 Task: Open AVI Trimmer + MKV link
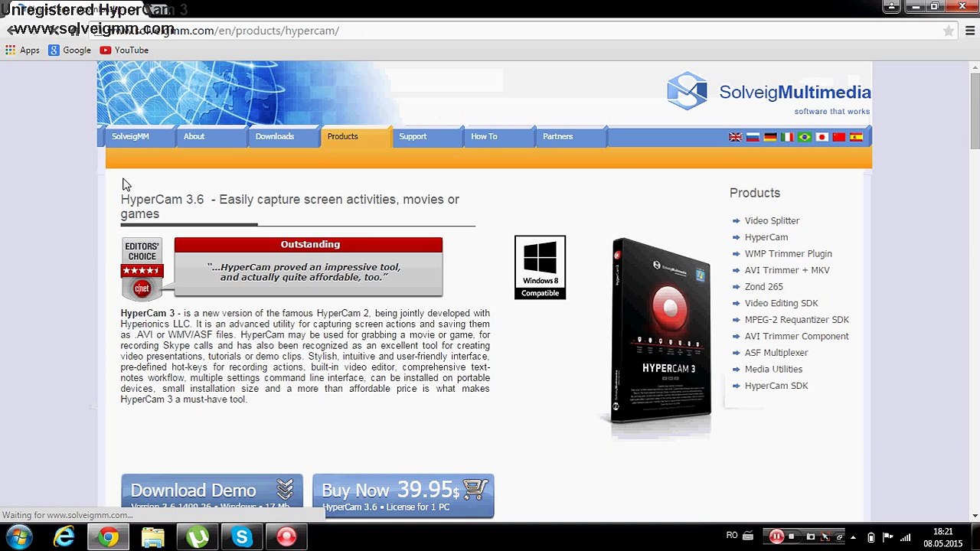787,270
